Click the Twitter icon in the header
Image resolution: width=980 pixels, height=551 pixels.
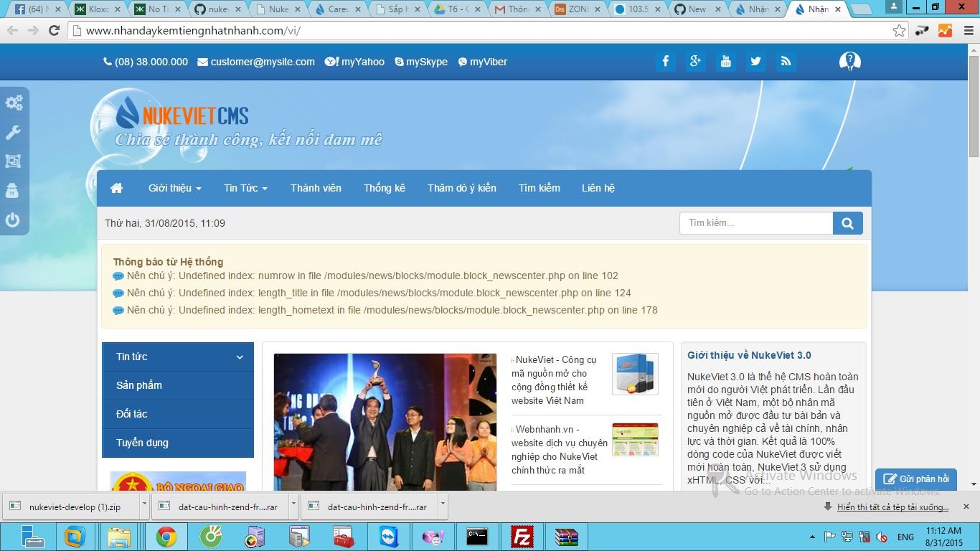[x=755, y=61]
